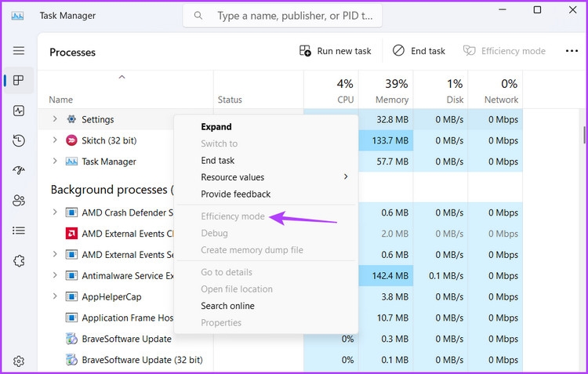This screenshot has width=588, height=374.
Task: Click Switch to in the context menu
Action: pos(266,143)
